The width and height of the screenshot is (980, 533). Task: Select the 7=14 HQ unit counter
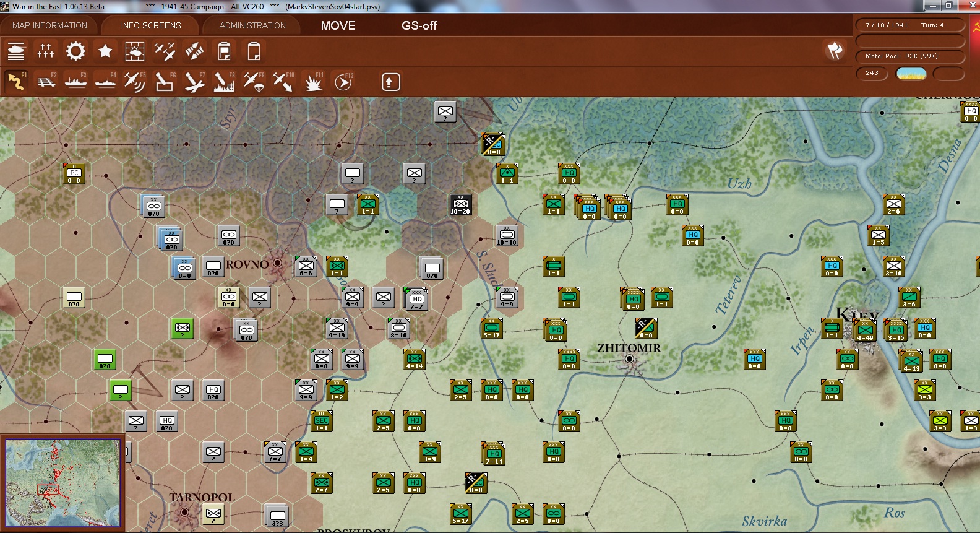click(494, 454)
